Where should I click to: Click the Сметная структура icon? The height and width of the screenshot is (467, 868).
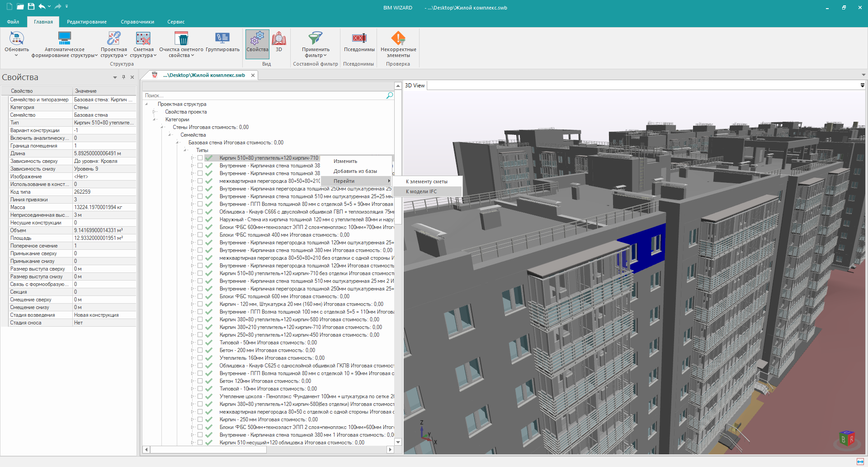[143, 38]
